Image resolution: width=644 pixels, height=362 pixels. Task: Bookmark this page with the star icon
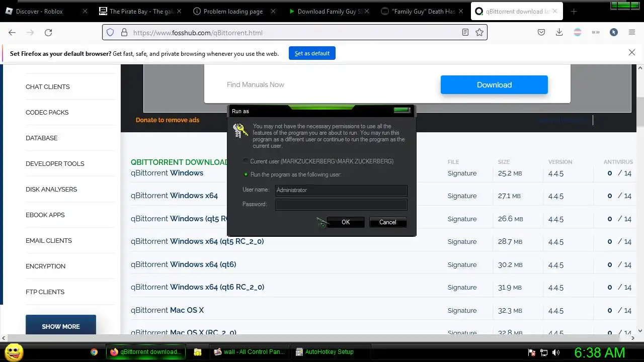click(479, 32)
